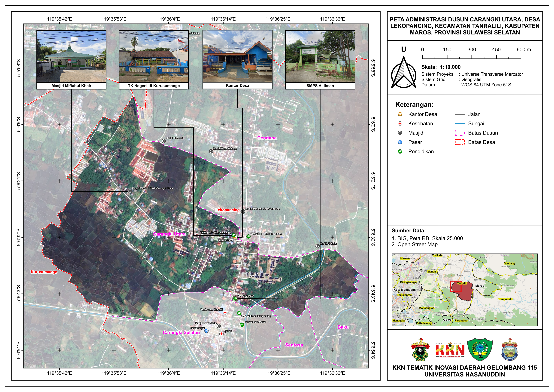The height and width of the screenshot is (392, 554).
Task: Click the Masjid Nurul Hidayah mosque marker
Action: (211, 151)
